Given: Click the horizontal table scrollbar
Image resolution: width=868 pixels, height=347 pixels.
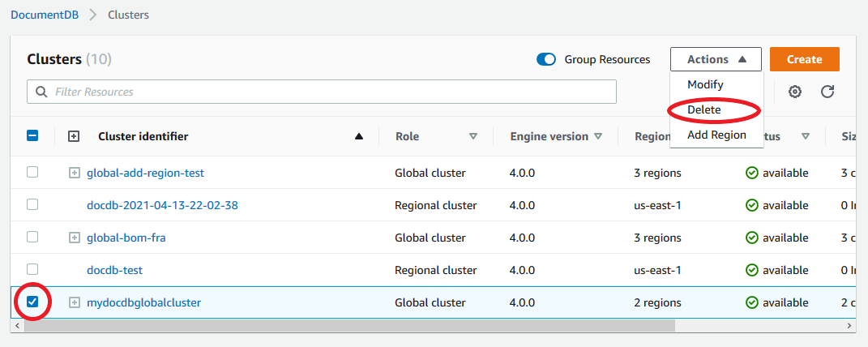Looking at the screenshot, I should point(348,325).
